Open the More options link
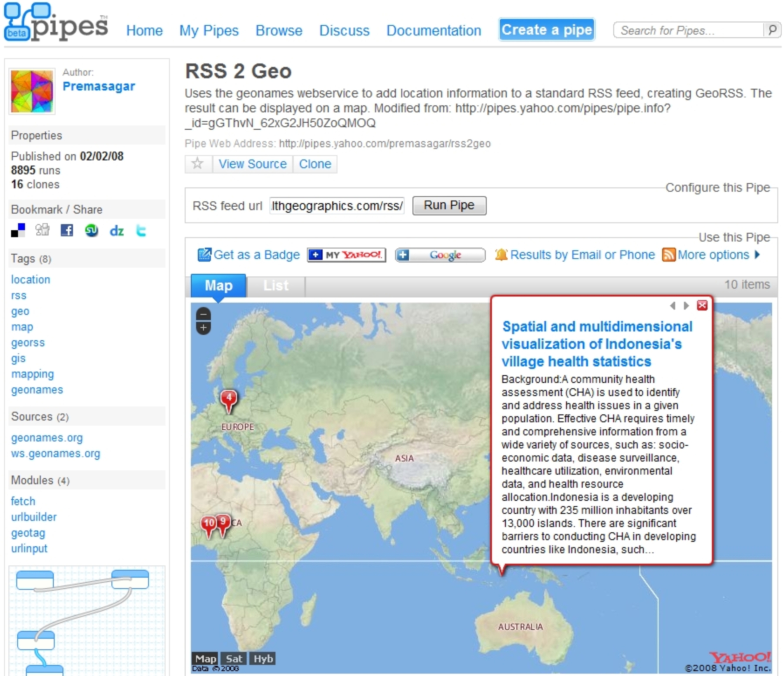This screenshot has width=784, height=676. pyautogui.click(x=713, y=255)
